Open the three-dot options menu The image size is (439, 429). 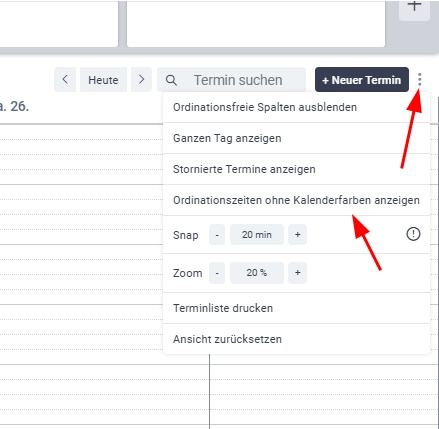coord(420,80)
